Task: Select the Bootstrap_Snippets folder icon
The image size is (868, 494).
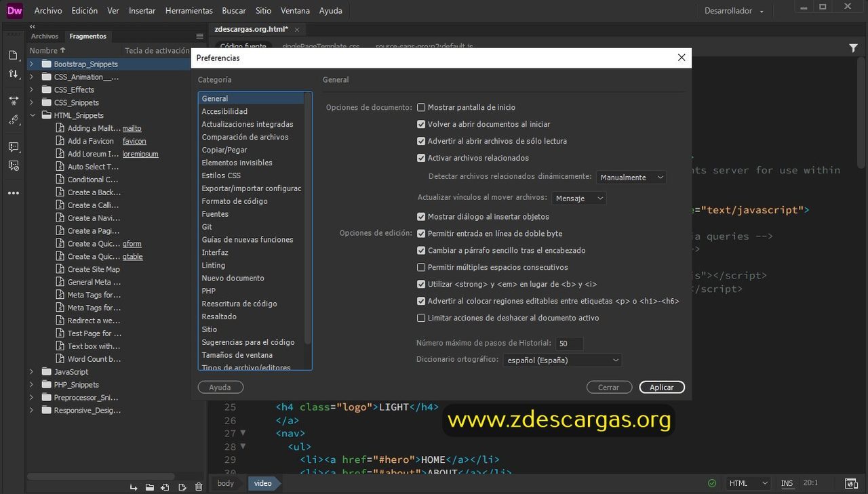Action: click(x=47, y=64)
